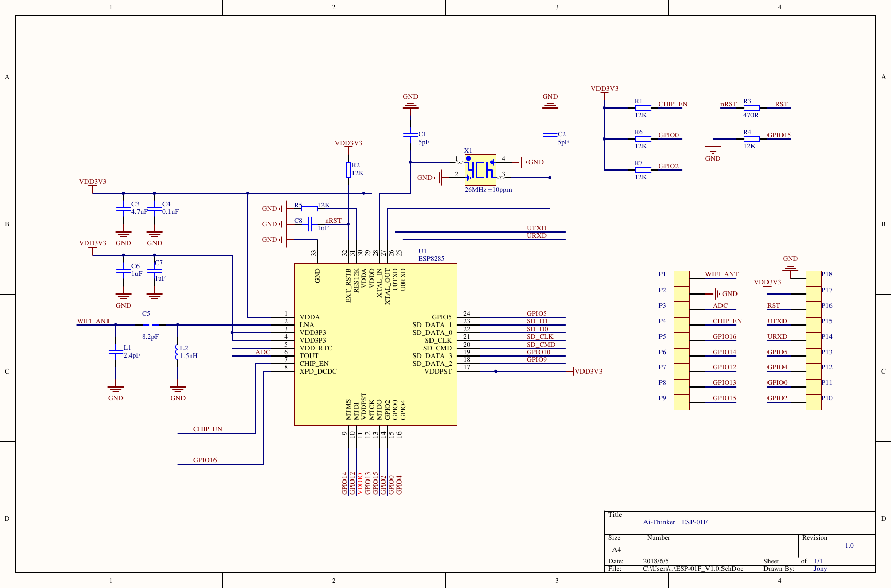Click the "8.2pF" value under C5
Image resolution: width=891 pixels, height=588 pixels.
coord(150,337)
